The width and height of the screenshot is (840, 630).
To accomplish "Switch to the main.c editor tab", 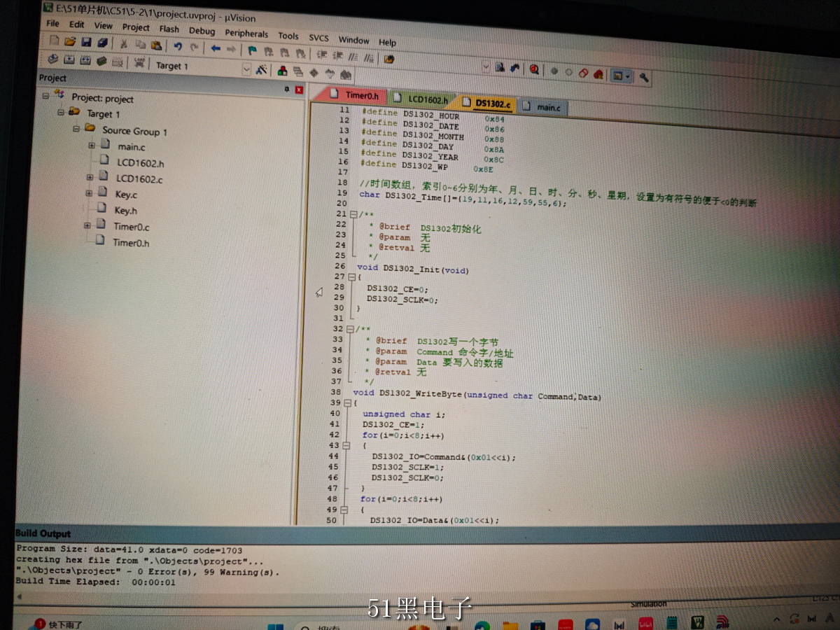I will click(x=542, y=106).
